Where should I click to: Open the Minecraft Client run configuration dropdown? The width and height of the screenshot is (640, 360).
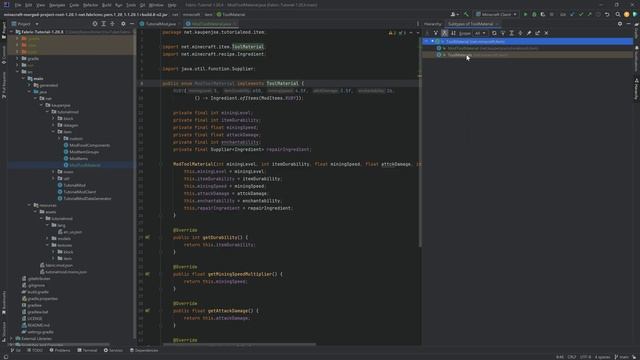496,14
